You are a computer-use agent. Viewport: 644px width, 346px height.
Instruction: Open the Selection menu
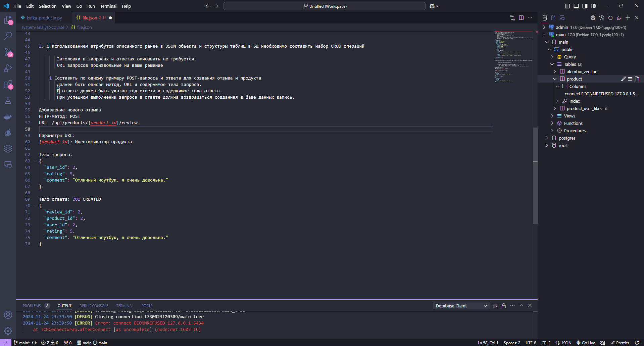pos(47,6)
